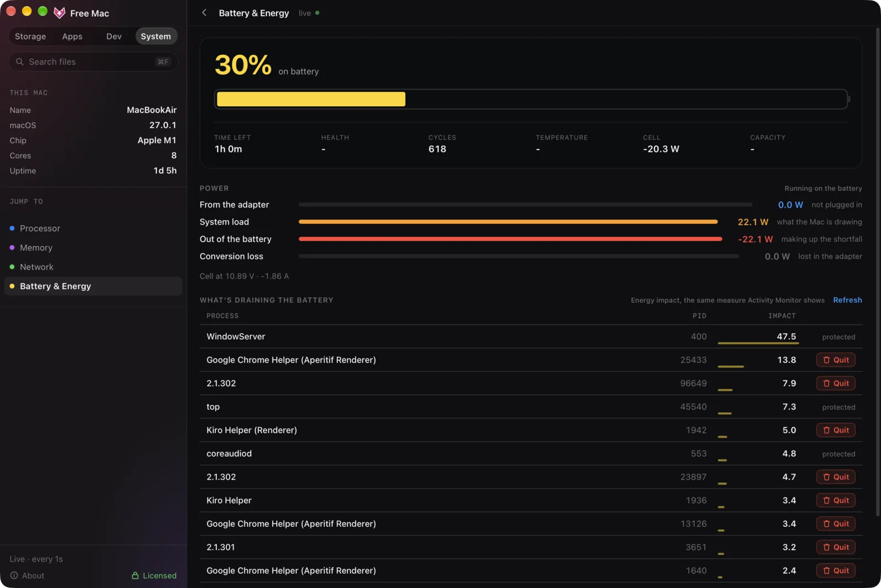Click the ⌘F shortcut badge

coord(163,62)
